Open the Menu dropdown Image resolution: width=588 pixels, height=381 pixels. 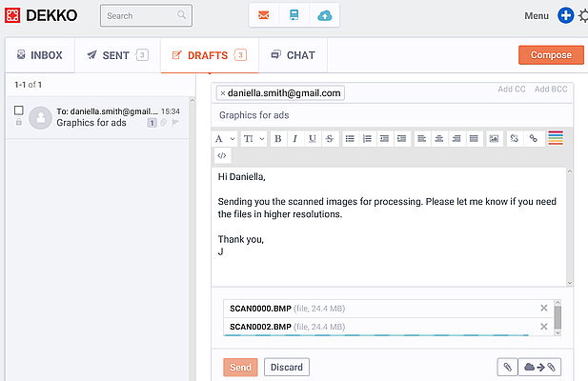pyautogui.click(x=537, y=16)
